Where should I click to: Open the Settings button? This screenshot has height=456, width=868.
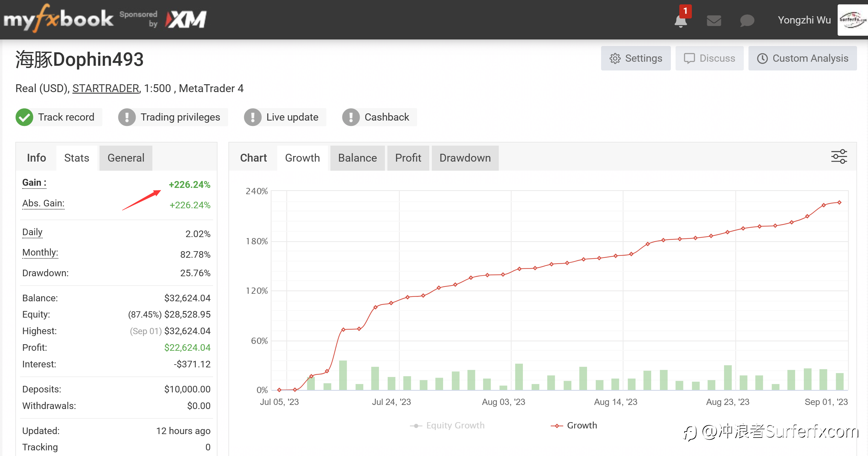pyautogui.click(x=636, y=58)
